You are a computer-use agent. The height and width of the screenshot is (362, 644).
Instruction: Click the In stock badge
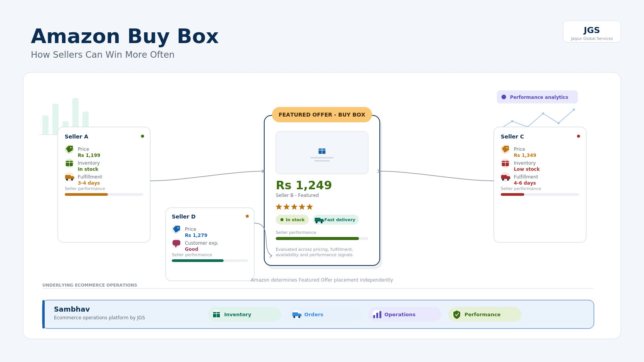click(292, 220)
